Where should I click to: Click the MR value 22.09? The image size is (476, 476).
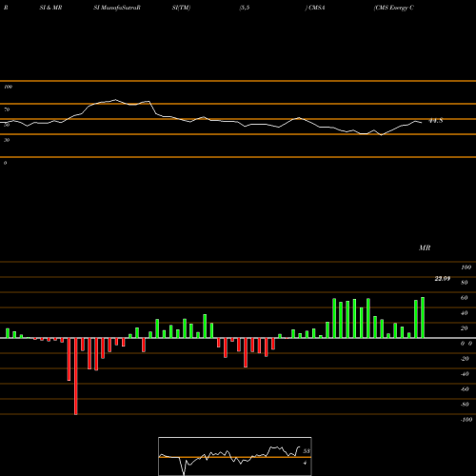pyautogui.click(x=443, y=279)
